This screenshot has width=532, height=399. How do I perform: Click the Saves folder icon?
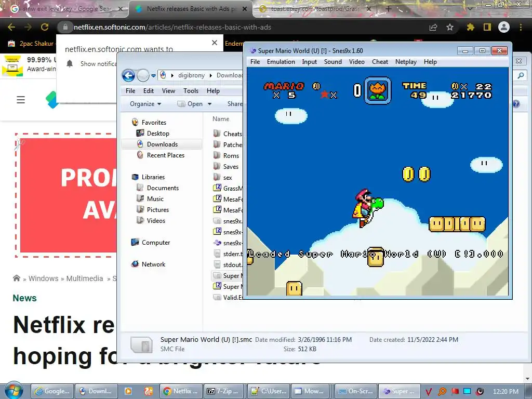coord(217,166)
